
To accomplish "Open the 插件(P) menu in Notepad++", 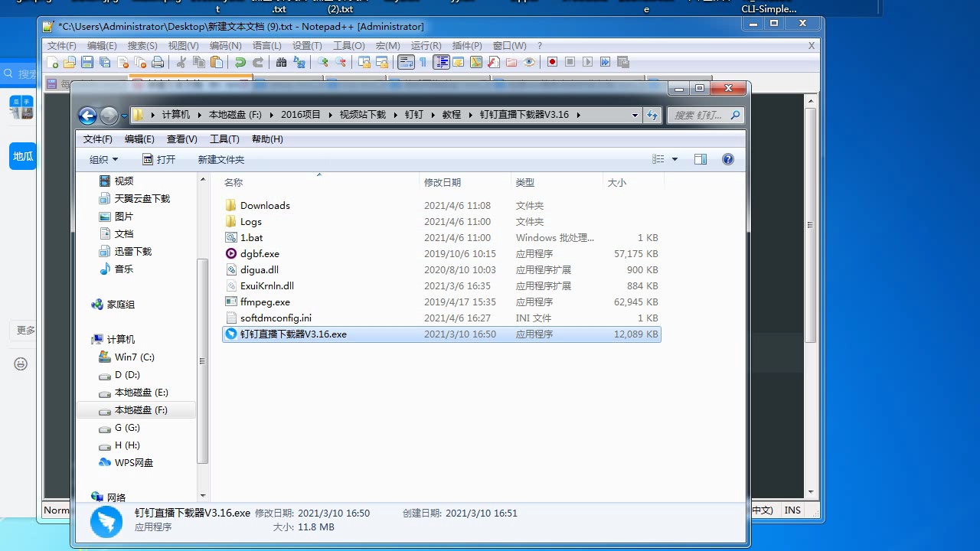I will 467,46.
